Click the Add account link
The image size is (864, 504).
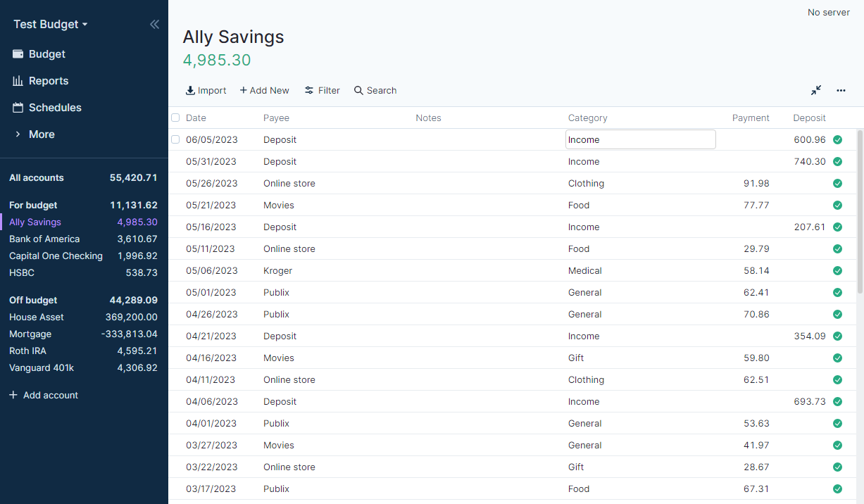[x=44, y=395]
